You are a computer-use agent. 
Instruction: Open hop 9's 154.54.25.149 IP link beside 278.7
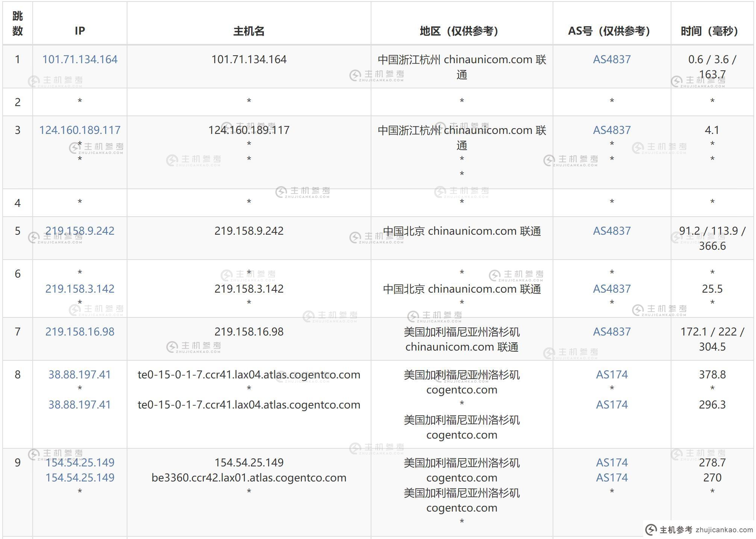[x=80, y=463]
